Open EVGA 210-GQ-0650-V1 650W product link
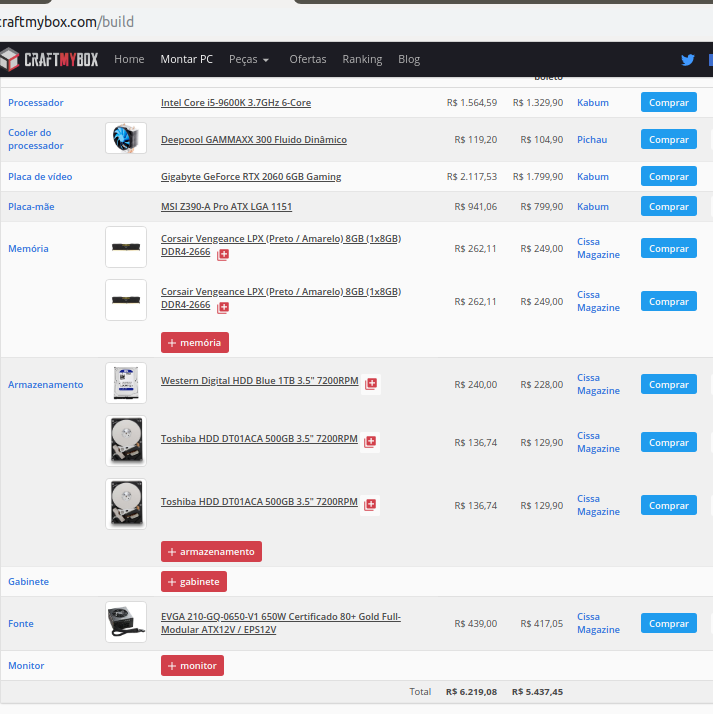This screenshot has width=713, height=714. [280, 623]
